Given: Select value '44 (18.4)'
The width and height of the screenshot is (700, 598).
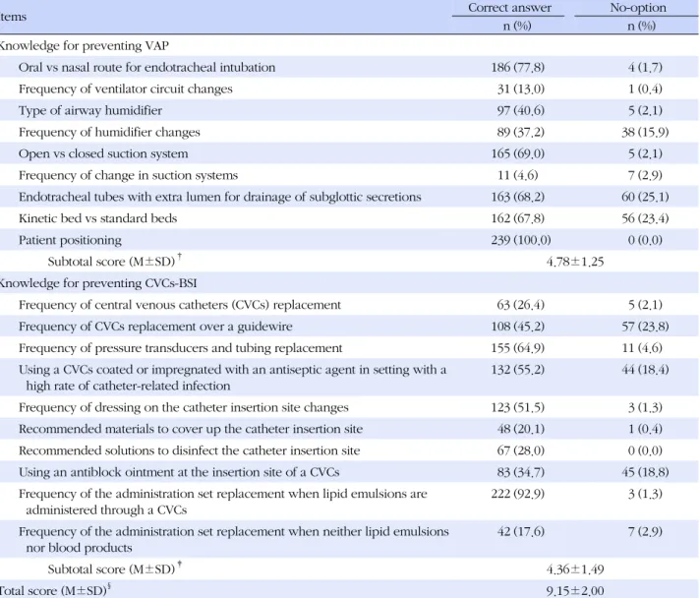Looking at the screenshot, I should 645,370.
